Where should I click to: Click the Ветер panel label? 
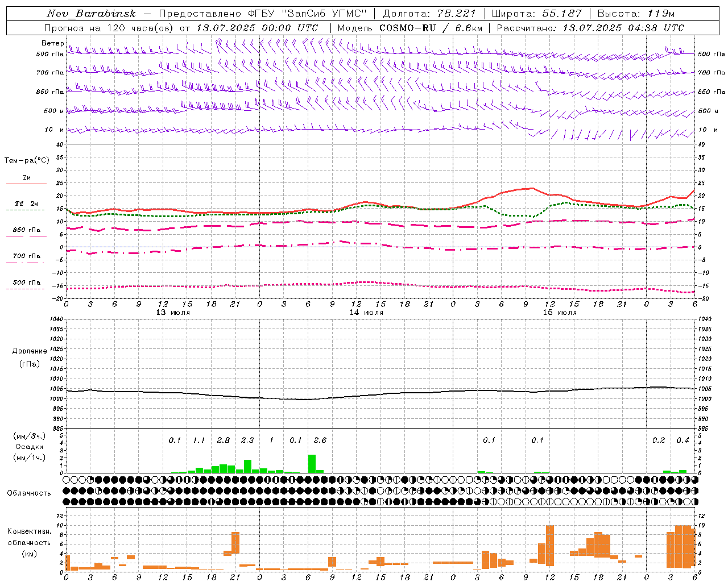click(x=52, y=43)
